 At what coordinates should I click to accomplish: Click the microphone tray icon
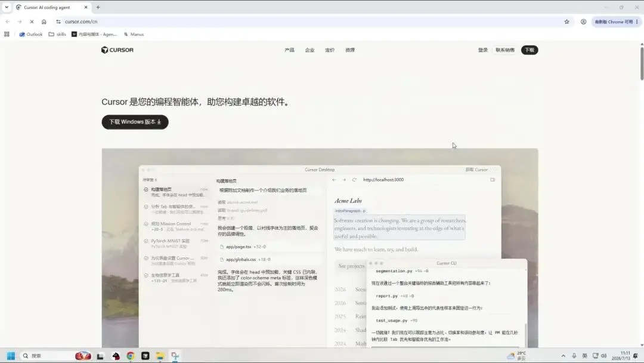pos(574,356)
